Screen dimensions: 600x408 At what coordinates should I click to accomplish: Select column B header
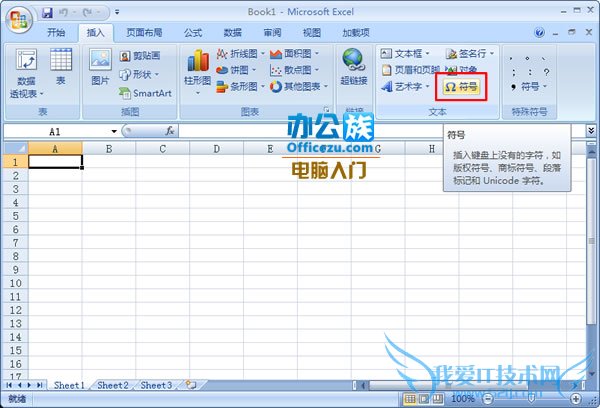(x=109, y=149)
